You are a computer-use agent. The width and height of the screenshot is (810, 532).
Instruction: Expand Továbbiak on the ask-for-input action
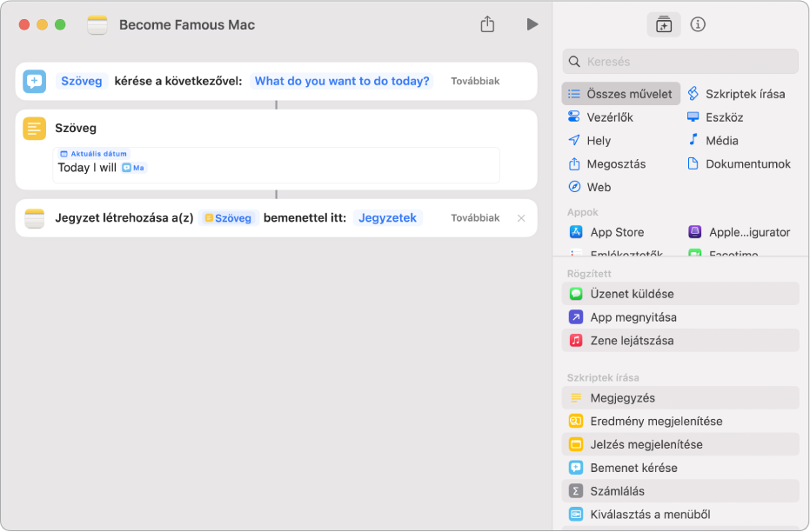click(475, 81)
